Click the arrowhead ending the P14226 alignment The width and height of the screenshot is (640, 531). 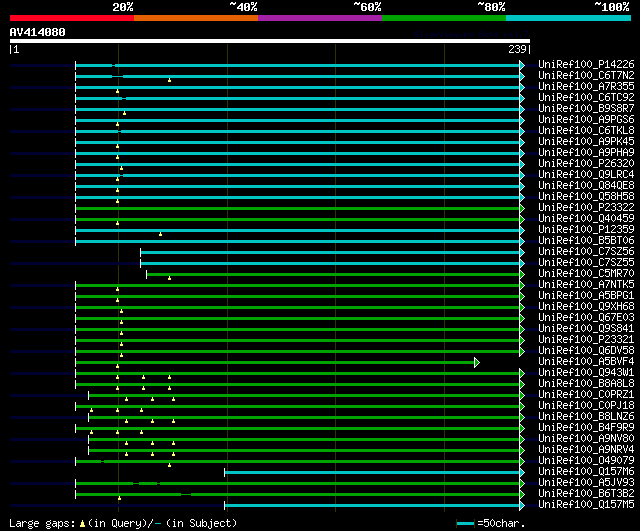click(x=522, y=65)
